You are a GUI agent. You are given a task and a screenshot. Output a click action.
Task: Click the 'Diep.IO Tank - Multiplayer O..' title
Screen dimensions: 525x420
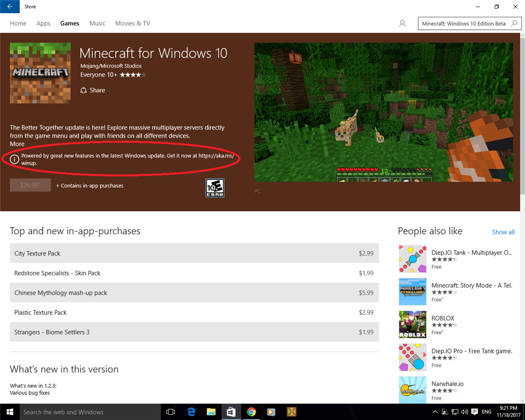(x=472, y=252)
